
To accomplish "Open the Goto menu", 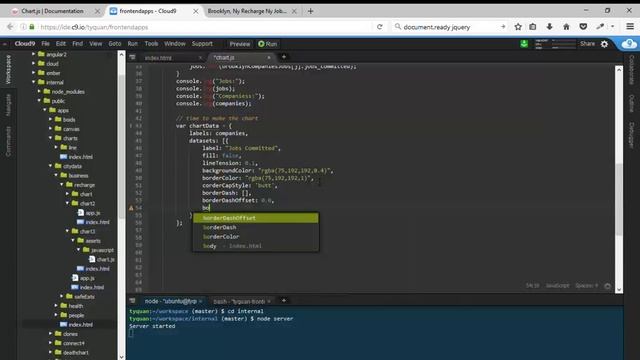I will click(x=115, y=44).
